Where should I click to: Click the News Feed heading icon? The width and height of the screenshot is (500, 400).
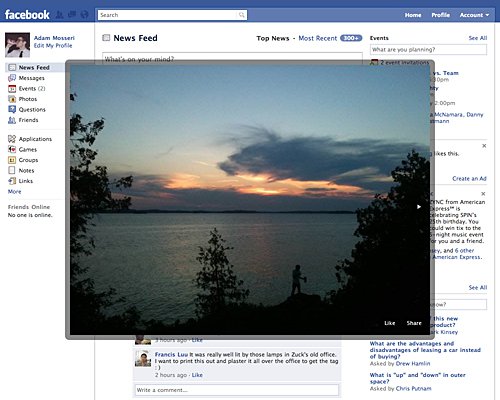[x=106, y=38]
